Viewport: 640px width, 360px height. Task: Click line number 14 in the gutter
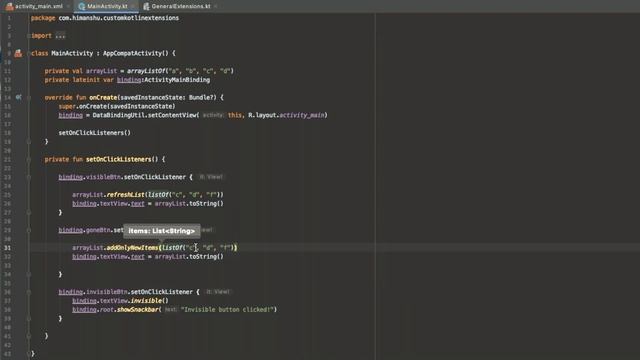coord(7,97)
